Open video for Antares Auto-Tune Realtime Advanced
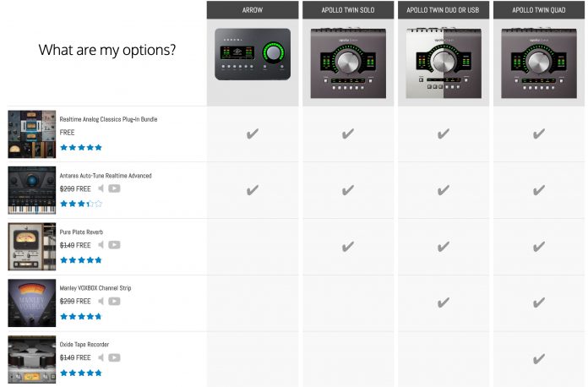Viewport: 588px width, 387px height. point(114,188)
